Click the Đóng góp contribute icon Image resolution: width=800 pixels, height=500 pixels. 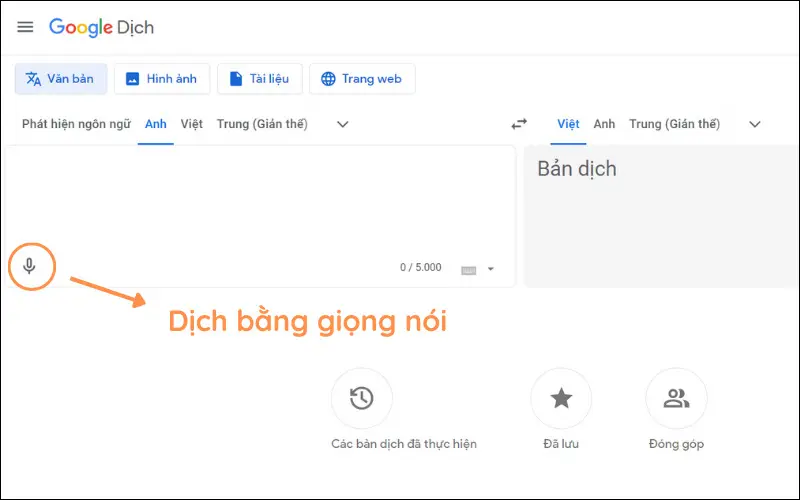click(x=676, y=399)
